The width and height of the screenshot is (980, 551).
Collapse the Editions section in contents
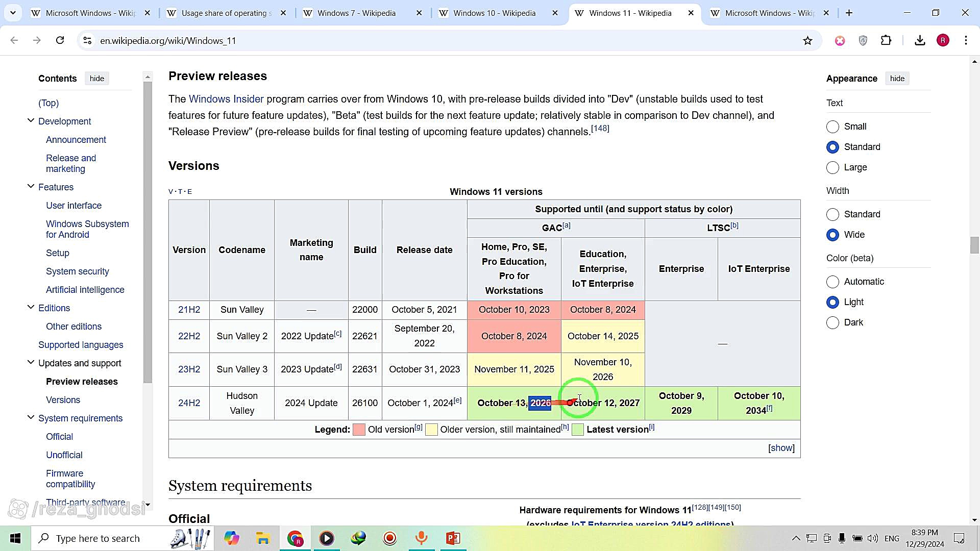click(31, 308)
